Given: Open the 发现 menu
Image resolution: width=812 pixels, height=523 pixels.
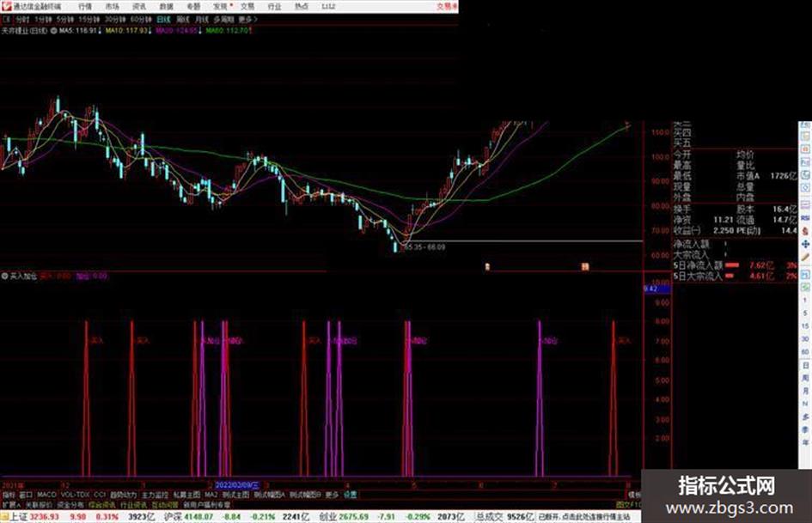Looking at the screenshot, I should 221,7.
